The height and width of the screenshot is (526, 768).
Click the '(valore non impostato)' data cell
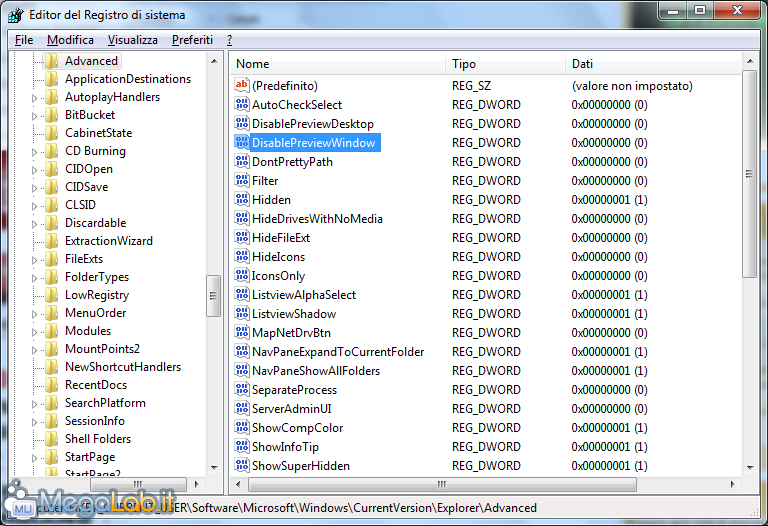pos(632,86)
